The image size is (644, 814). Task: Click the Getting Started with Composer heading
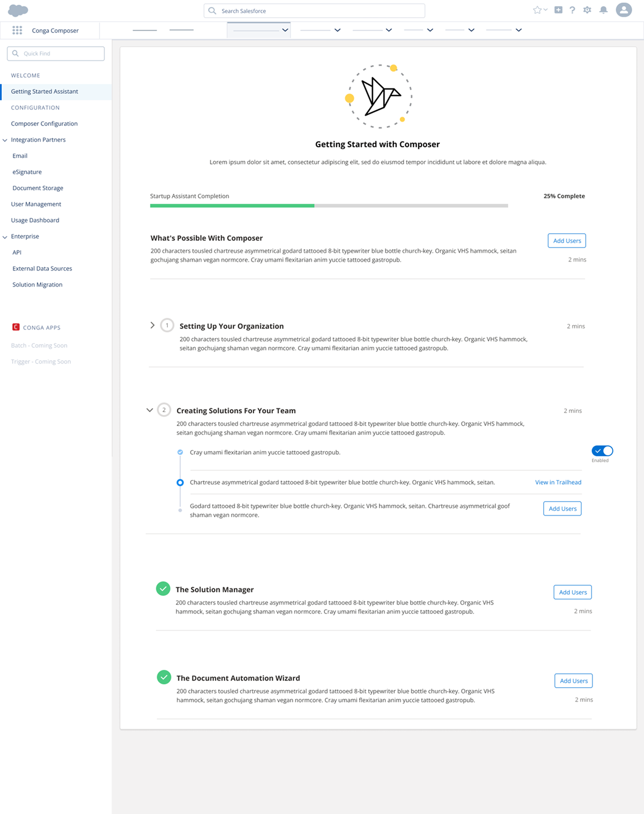click(378, 144)
